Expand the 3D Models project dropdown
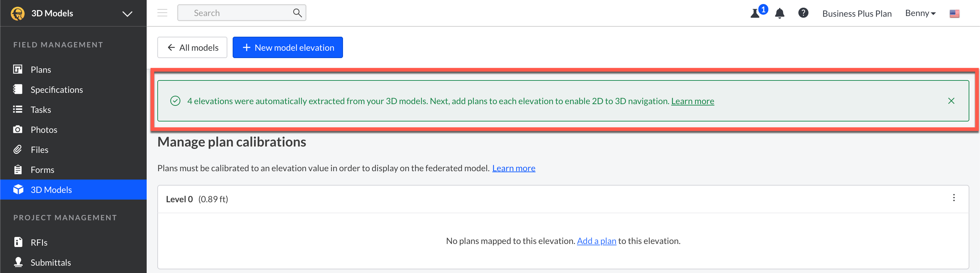The width and height of the screenshot is (980, 273). pos(127,14)
